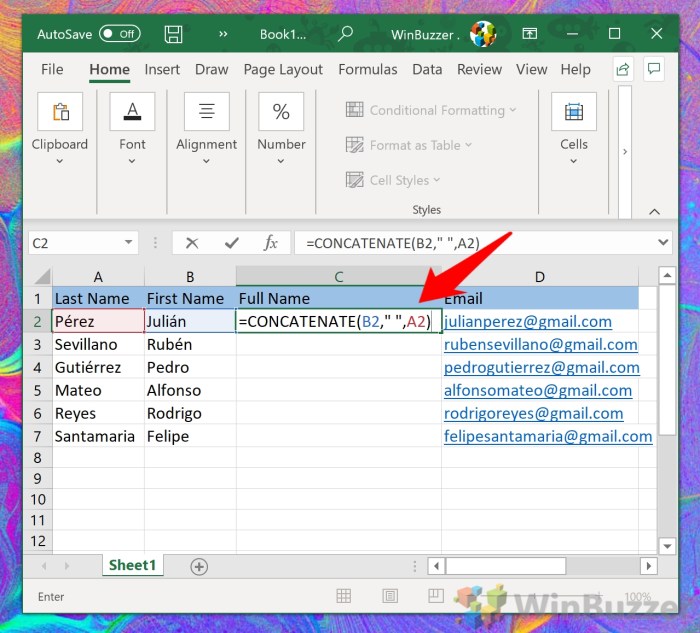The height and width of the screenshot is (633, 700).
Task: Open pedrogutierrez@gmail.com link
Action: [542, 367]
